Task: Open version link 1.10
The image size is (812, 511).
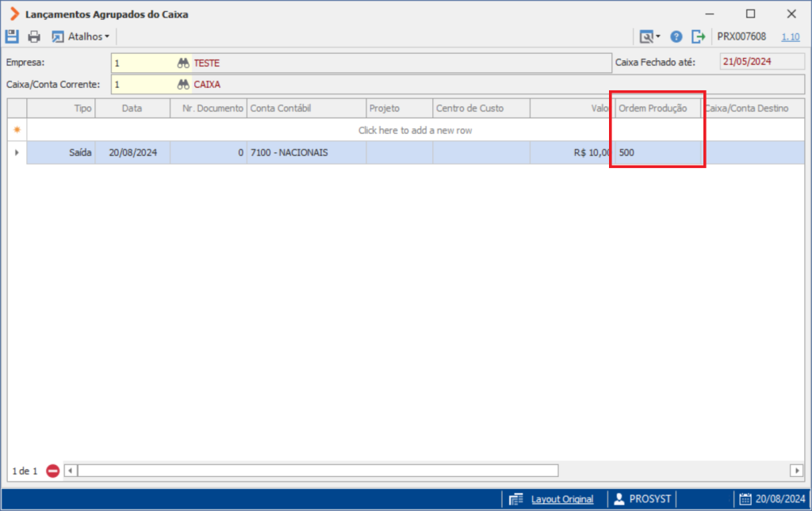Action: click(x=791, y=36)
